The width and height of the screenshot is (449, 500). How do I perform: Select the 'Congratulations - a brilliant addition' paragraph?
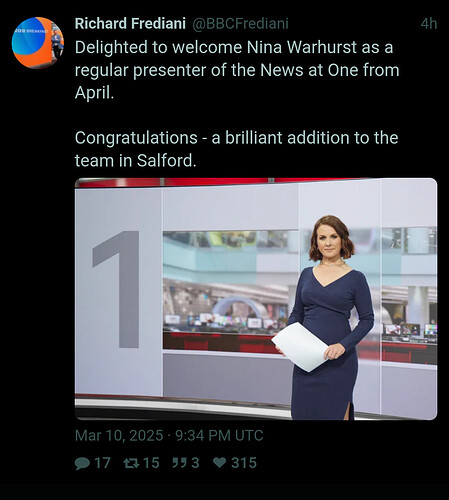pos(236,149)
